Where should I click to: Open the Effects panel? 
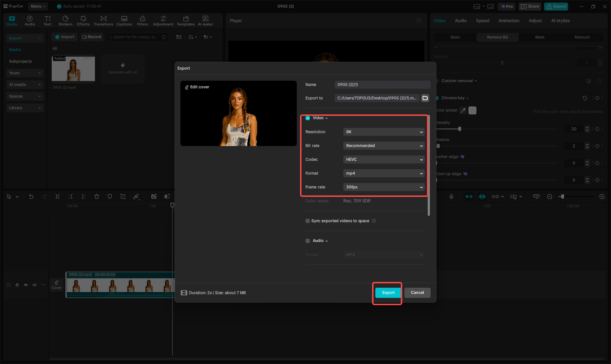pyautogui.click(x=83, y=20)
